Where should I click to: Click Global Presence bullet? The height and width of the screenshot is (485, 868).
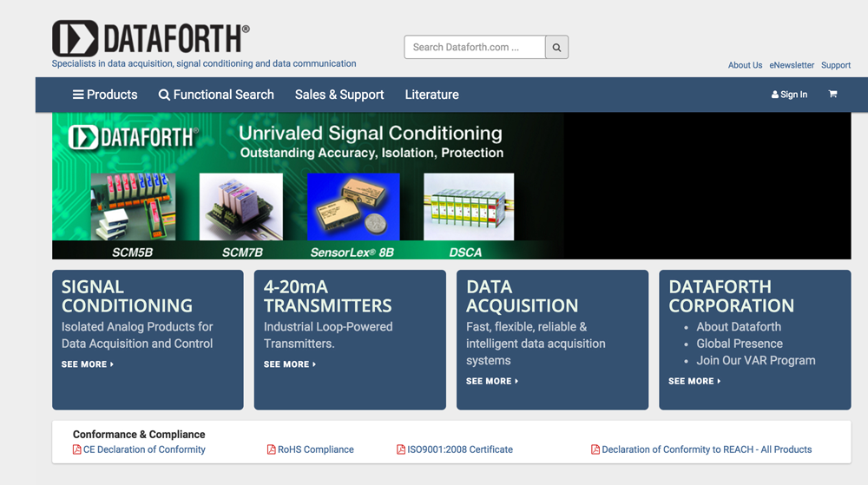(x=740, y=344)
